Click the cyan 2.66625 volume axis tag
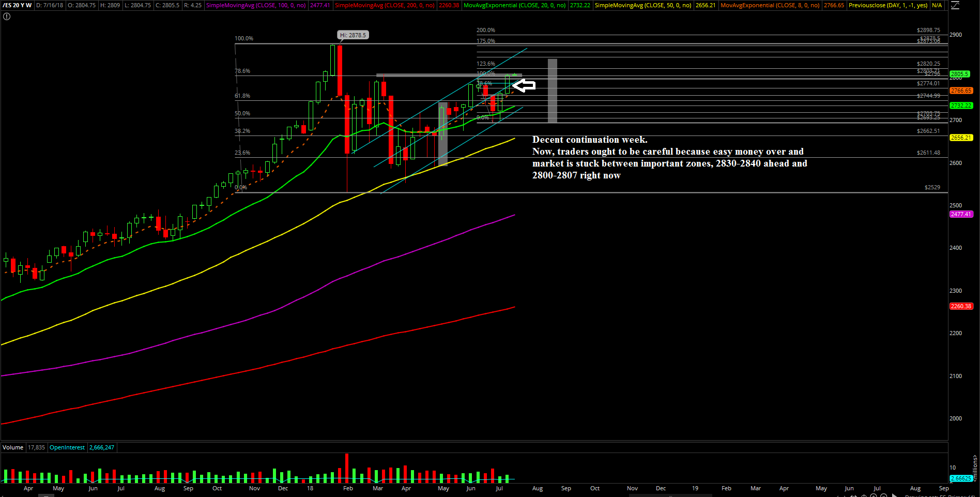This screenshot has height=497, width=980. click(961, 478)
